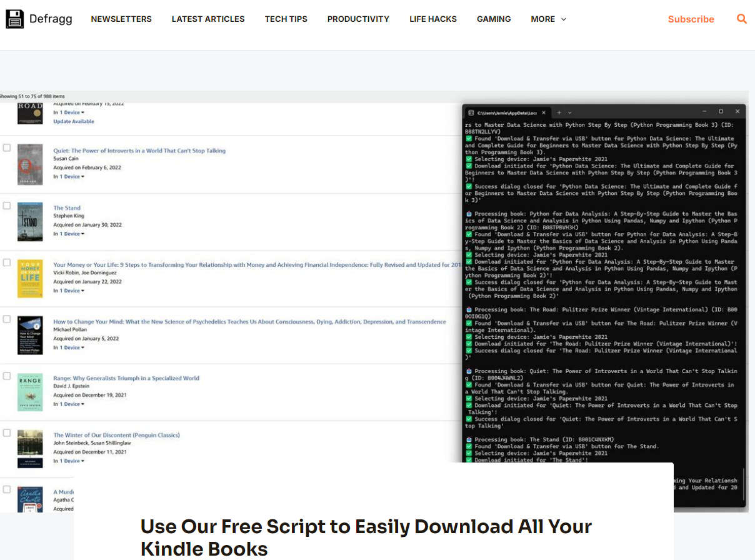The height and width of the screenshot is (560, 755).
Task: Go to Latest Articles section
Action: point(208,19)
